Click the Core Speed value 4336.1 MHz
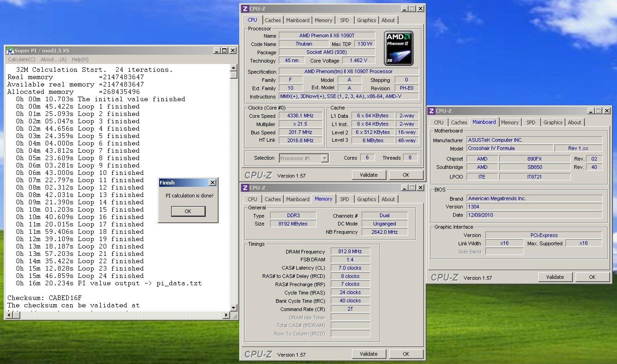The image size is (617, 364). tap(300, 116)
